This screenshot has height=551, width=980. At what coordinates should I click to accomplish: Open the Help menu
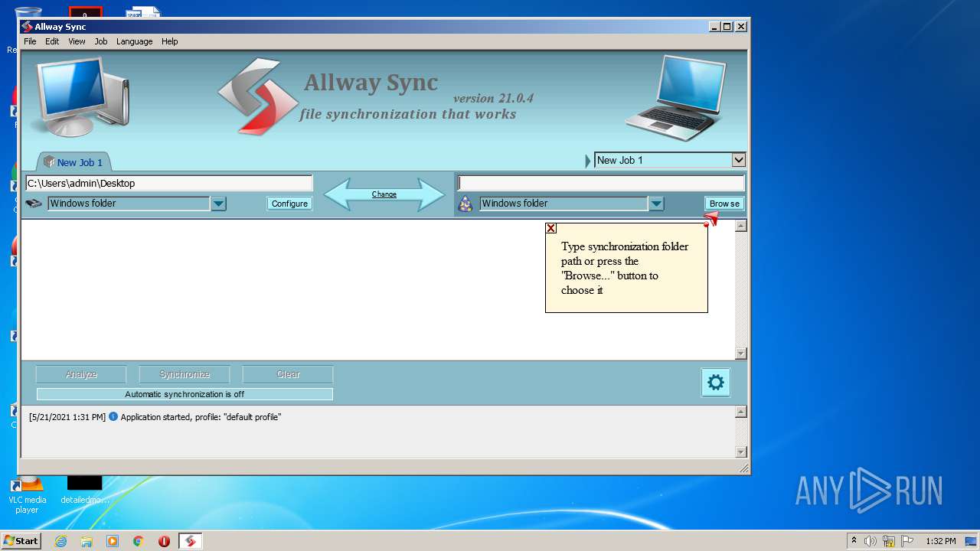(x=170, y=41)
